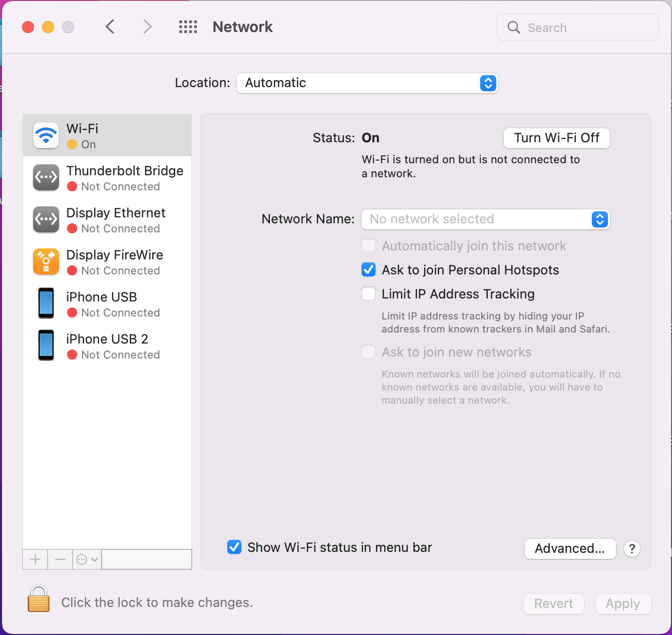Open Advanced network settings
The height and width of the screenshot is (635, 672).
[570, 548]
